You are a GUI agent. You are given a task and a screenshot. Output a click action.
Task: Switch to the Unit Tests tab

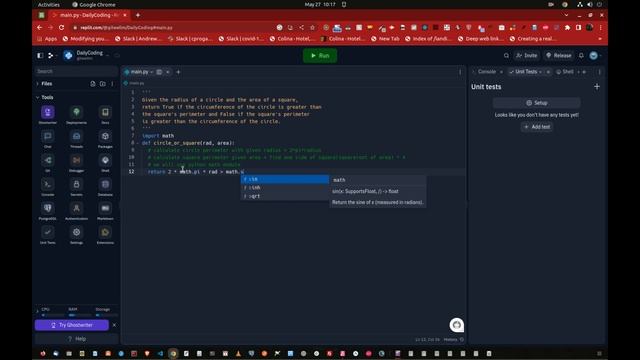(526, 72)
